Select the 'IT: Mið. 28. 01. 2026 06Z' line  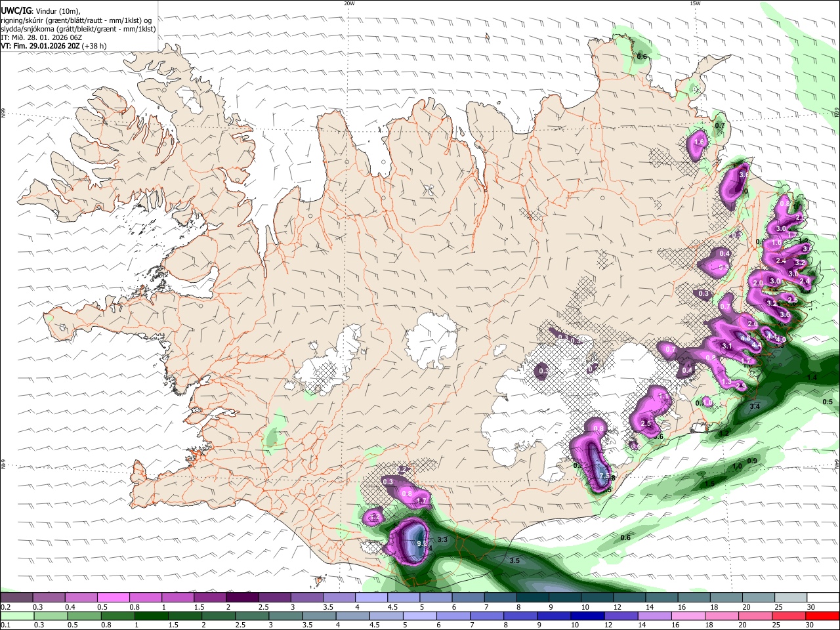coord(41,37)
